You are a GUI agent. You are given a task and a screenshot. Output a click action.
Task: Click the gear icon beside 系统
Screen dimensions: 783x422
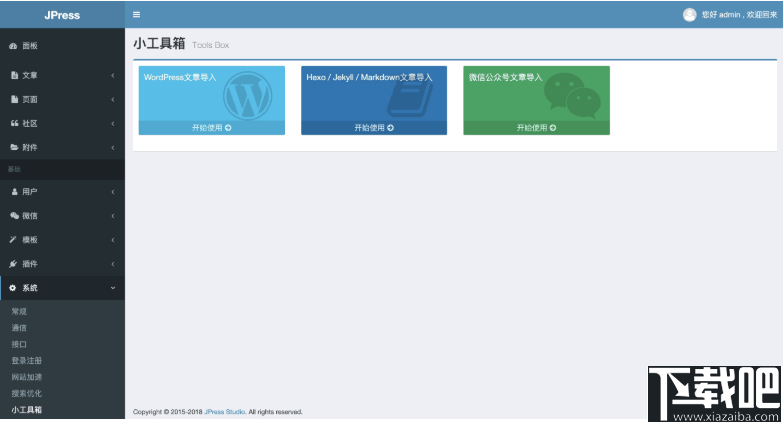point(12,288)
